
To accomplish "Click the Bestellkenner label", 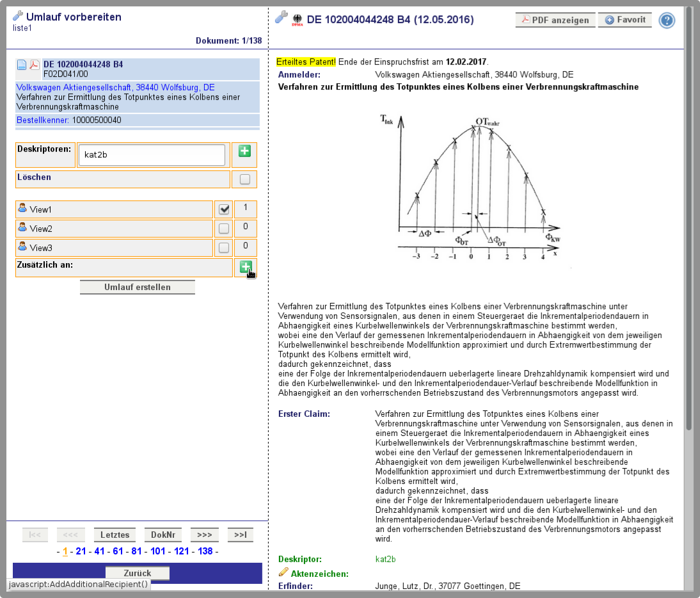I will click(43, 120).
